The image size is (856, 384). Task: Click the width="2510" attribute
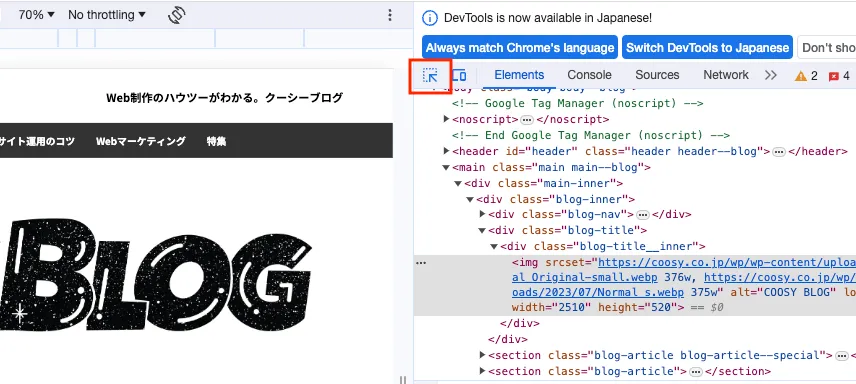pyautogui.click(x=551, y=308)
